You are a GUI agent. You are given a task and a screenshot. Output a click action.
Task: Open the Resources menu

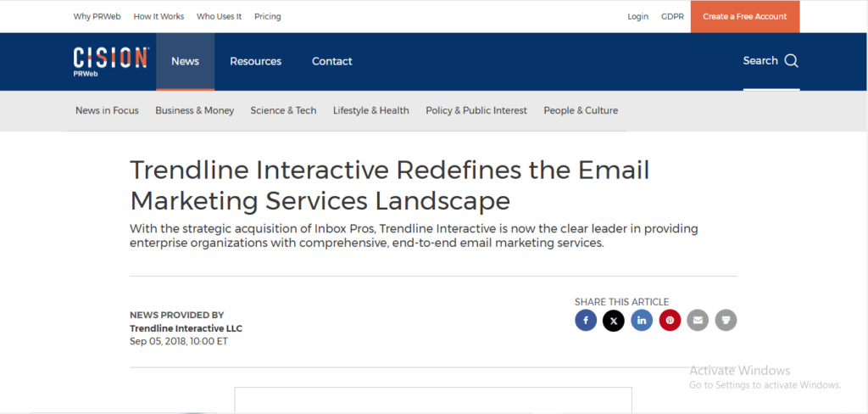pos(256,62)
